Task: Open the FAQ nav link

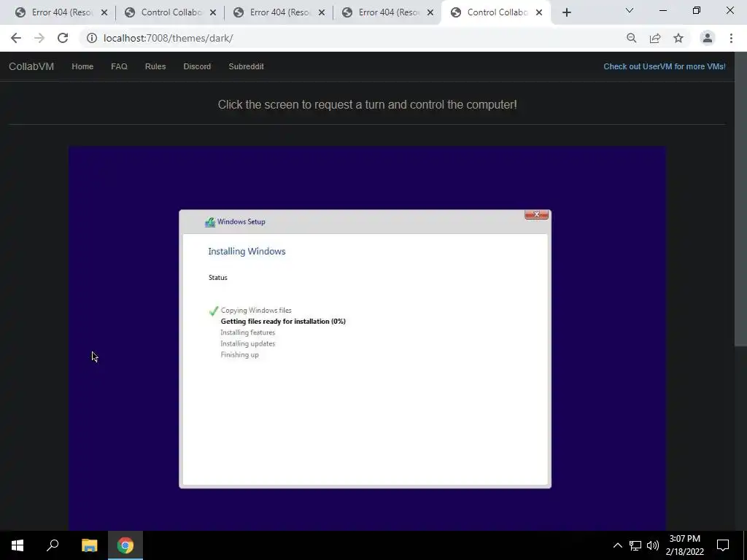Action: (x=119, y=66)
